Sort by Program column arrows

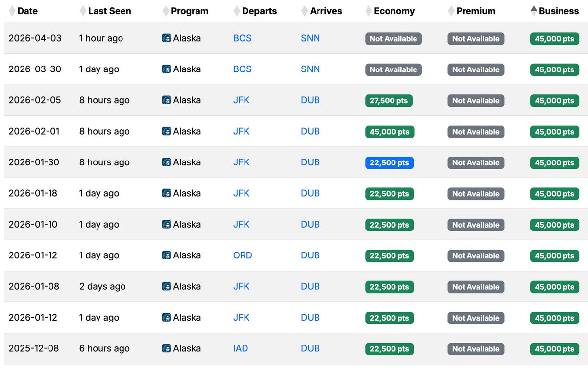pos(166,11)
